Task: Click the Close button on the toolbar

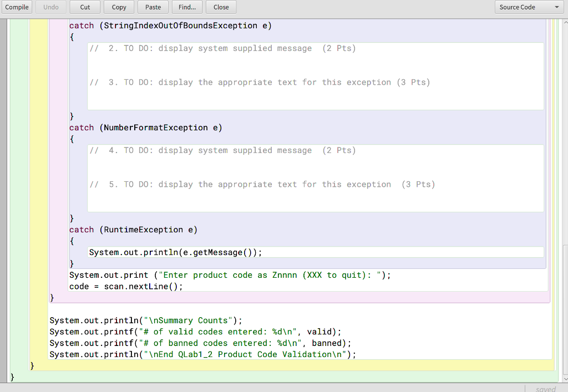Action: tap(220, 7)
